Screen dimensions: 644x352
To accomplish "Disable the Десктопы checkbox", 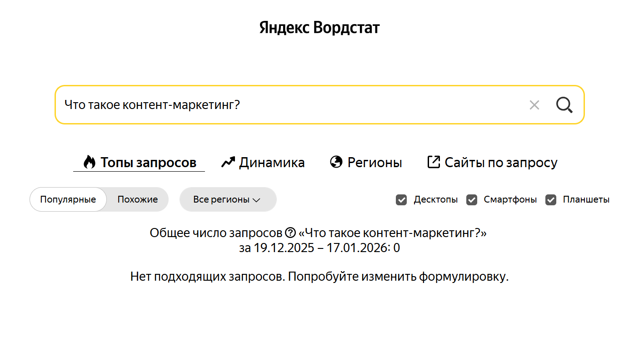I will tap(401, 199).
